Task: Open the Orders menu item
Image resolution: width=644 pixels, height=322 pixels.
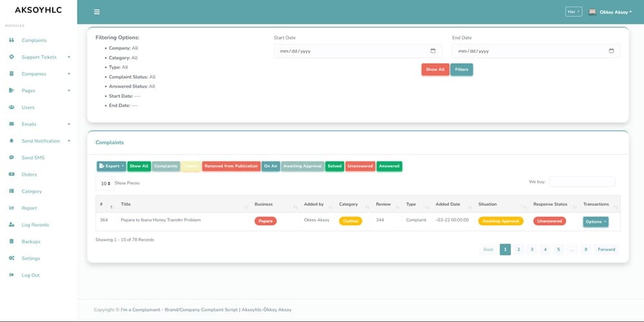Action: coord(29,175)
